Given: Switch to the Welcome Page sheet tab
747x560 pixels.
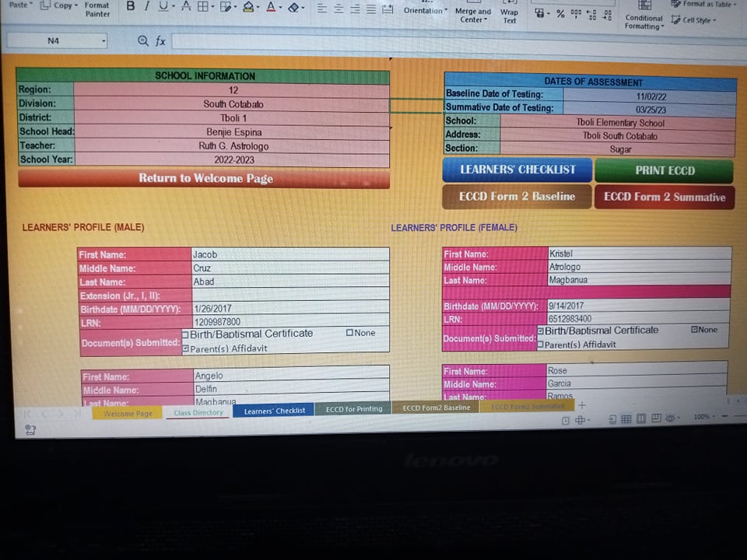Looking at the screenshot, I should click(127, 413).
